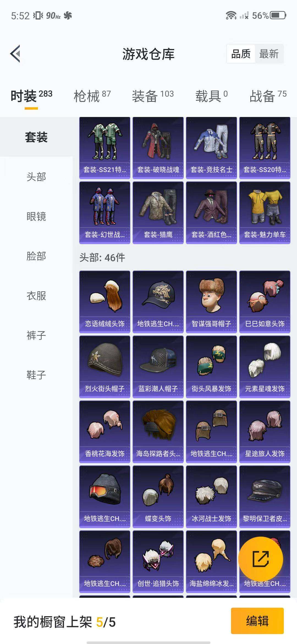Select the 套装-猎鹰 outfit
Screen dimensions: 297x644
pos(158,213)
